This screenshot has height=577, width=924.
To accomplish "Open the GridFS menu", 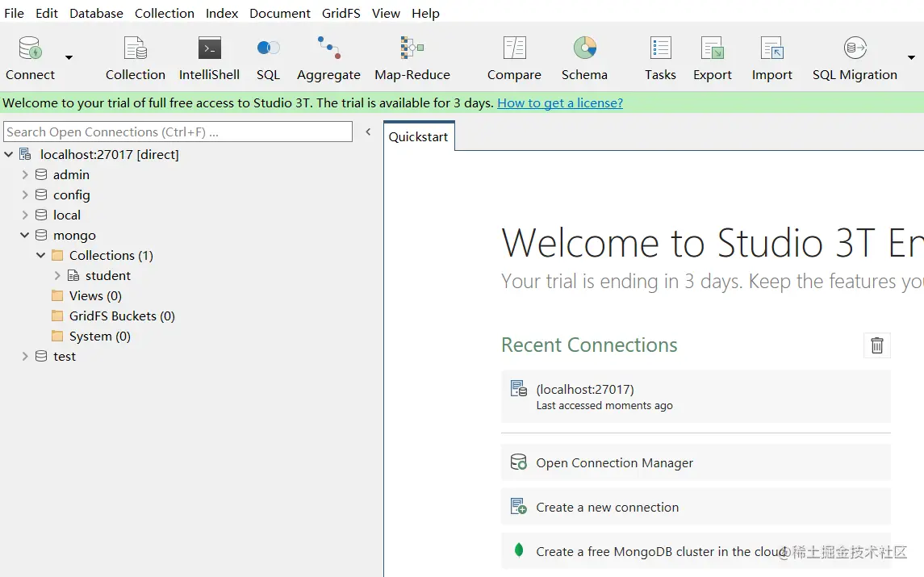I will pos(341,13).
